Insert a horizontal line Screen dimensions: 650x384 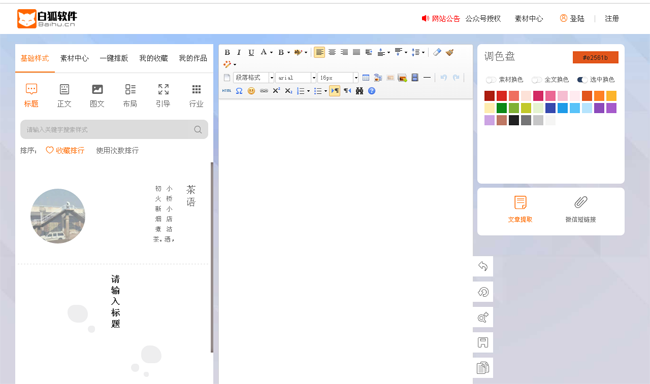[x=427, y=78]
